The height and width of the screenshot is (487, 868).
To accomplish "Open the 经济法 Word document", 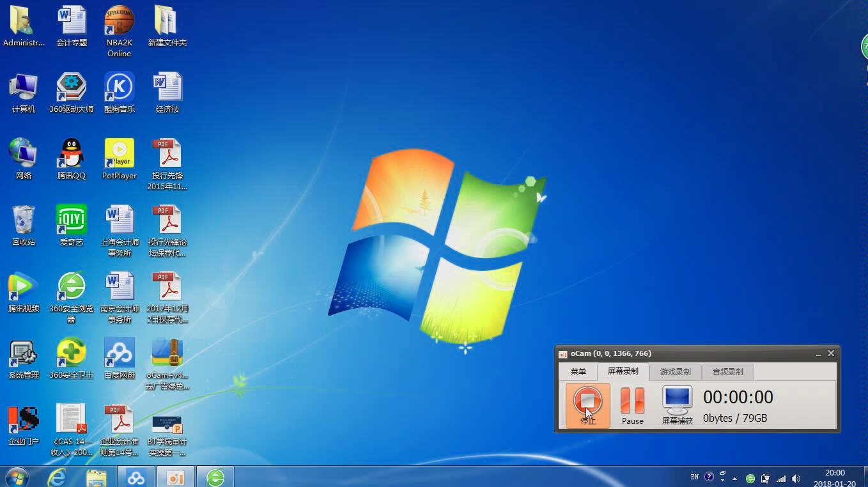I will tap(167, 93).
